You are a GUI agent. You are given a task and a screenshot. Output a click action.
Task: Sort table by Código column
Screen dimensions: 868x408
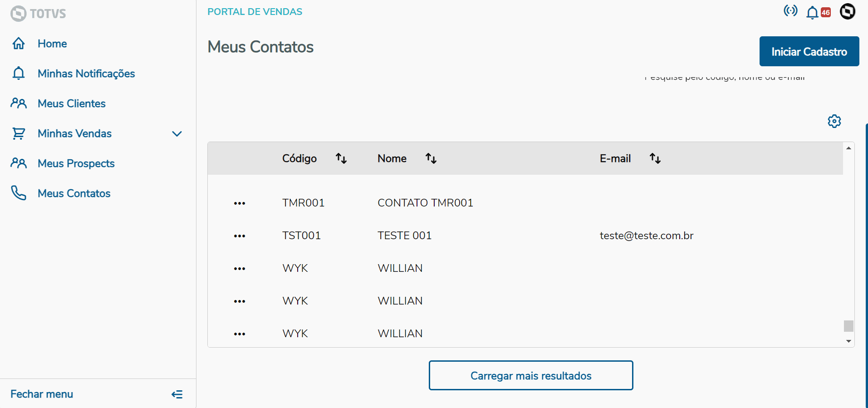(341, 158)
